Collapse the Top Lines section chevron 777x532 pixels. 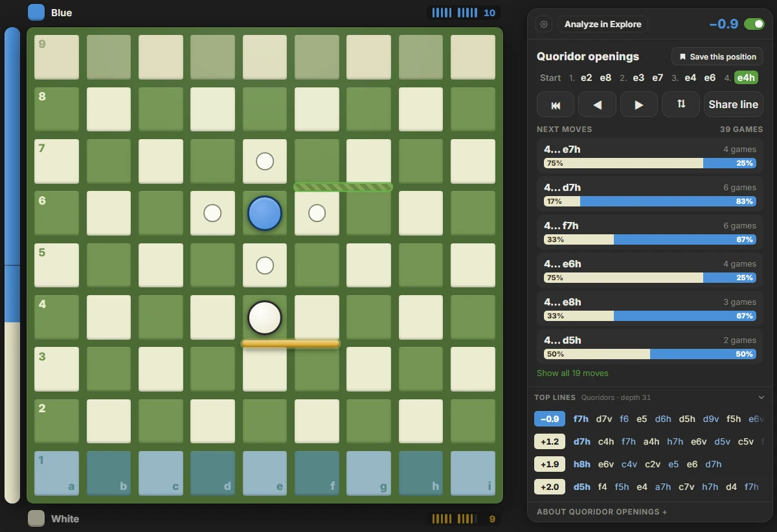[x=761, y=397]
